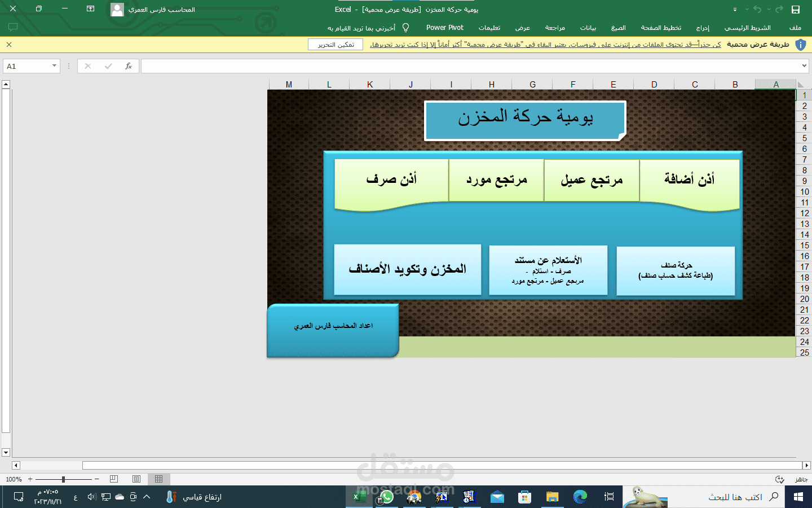Open WhatsApp from the taskbar
This screenshot has width=812, height=508.
386,497
